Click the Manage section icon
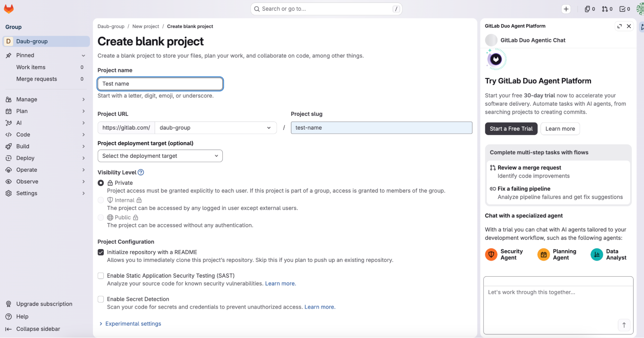Image resolution: width=644 pixels, height=338 pixels. coord(9,99)
